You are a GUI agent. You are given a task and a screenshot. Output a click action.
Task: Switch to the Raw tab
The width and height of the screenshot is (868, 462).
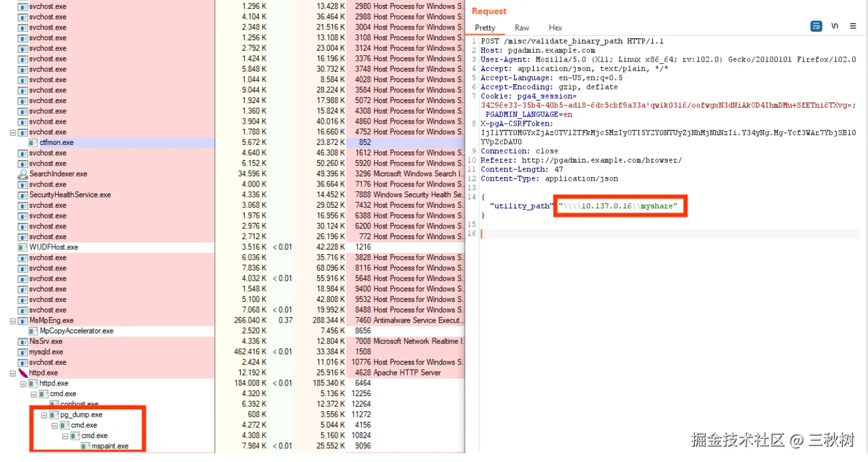click(522, 28)
